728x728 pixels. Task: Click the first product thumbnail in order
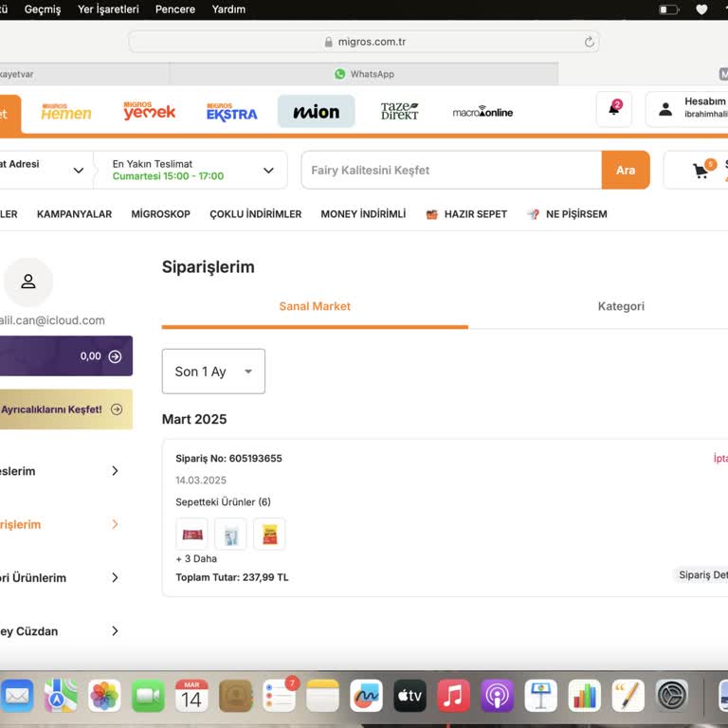(191, 535)
